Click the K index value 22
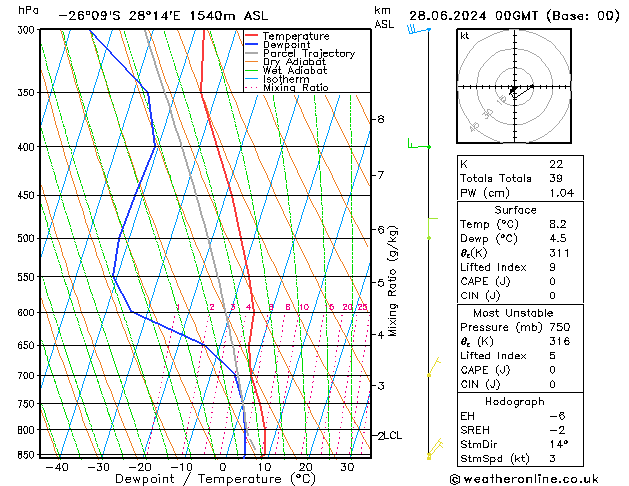The image size is (629, 486). point(556,164)
